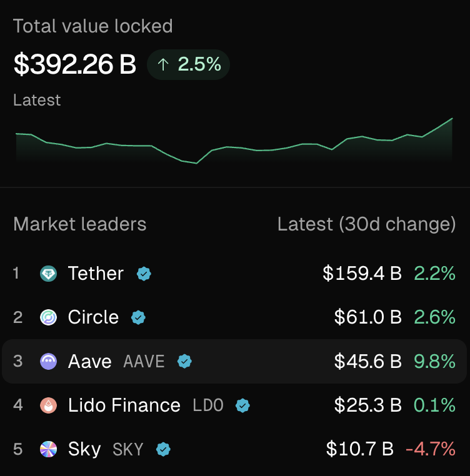Screen dimensions: 470x476
Task: Select the highlighted Aave row
Action: click(x=234, y=362)
